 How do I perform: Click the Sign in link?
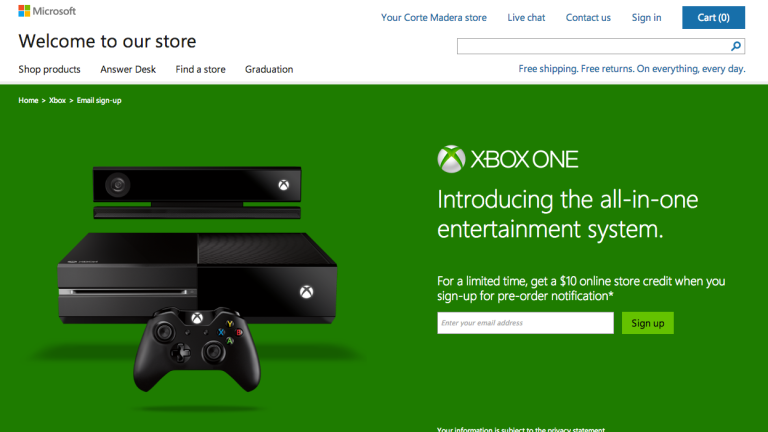click(646, 18)
